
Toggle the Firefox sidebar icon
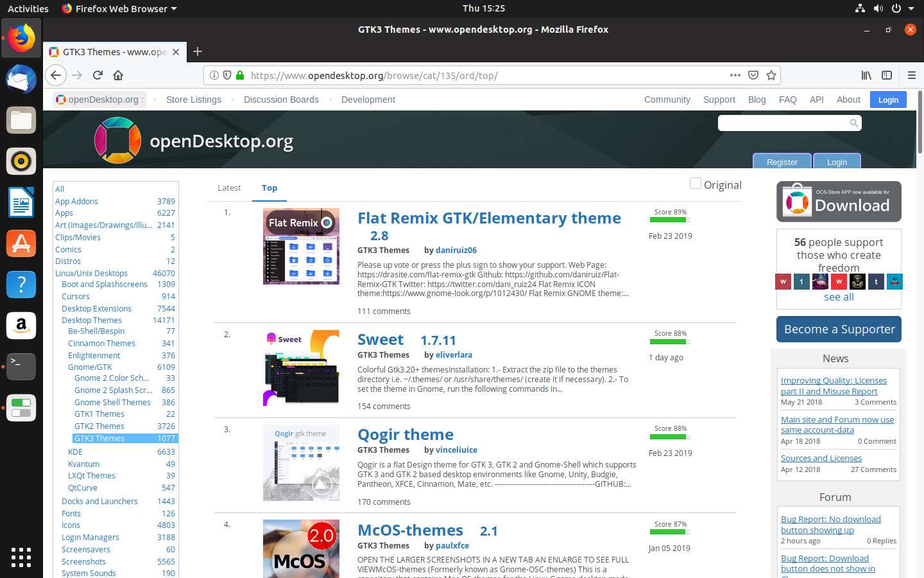click(887, 75)
